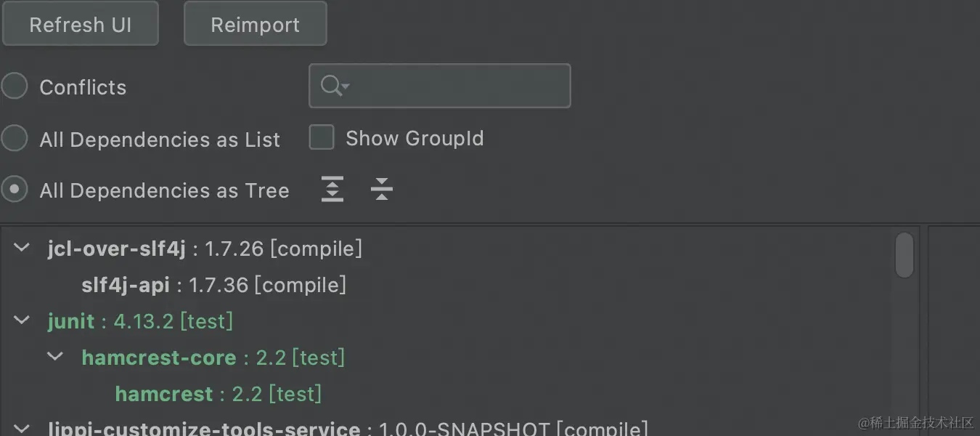
Task: Select the junit 4.13.2 entry
Action: click(x=141, y=321)
